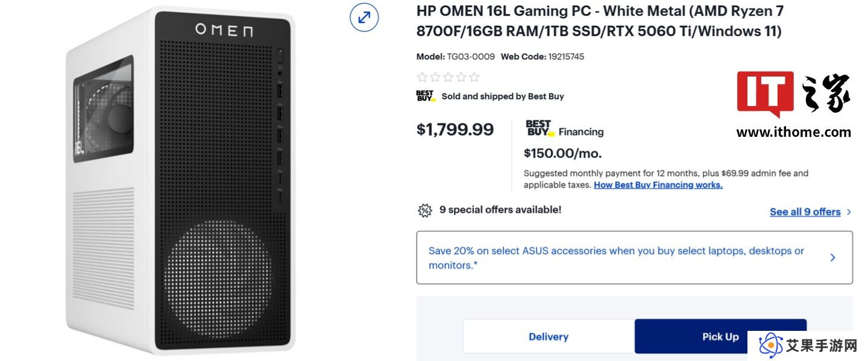This screenshot has width=868, height=361.
Task: Click the $1,799.99 price
Action: tap(455, 129)
